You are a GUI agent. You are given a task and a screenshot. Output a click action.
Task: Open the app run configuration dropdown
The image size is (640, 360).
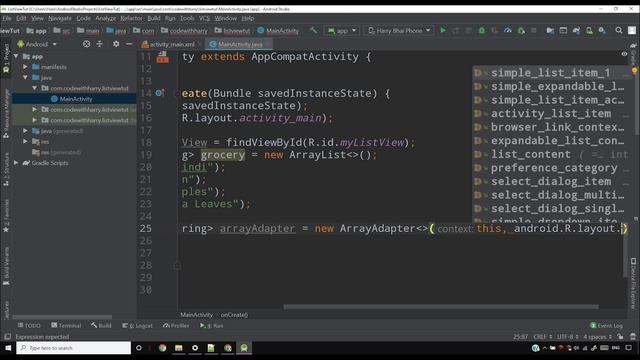pos(342,30)
